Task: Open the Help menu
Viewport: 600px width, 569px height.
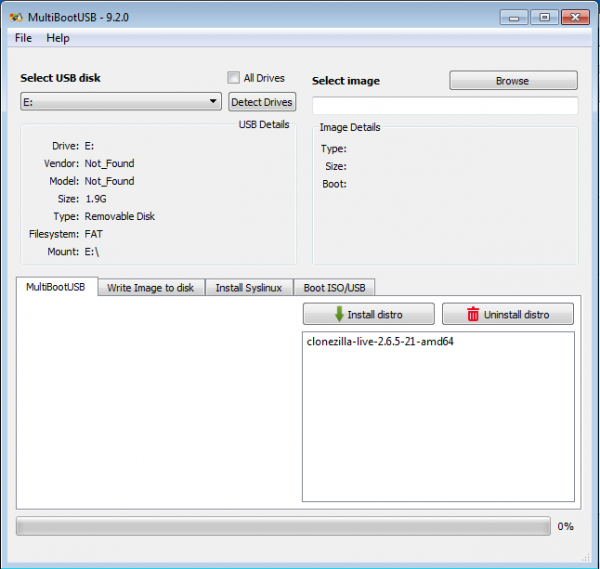Action: click(58, 38)
